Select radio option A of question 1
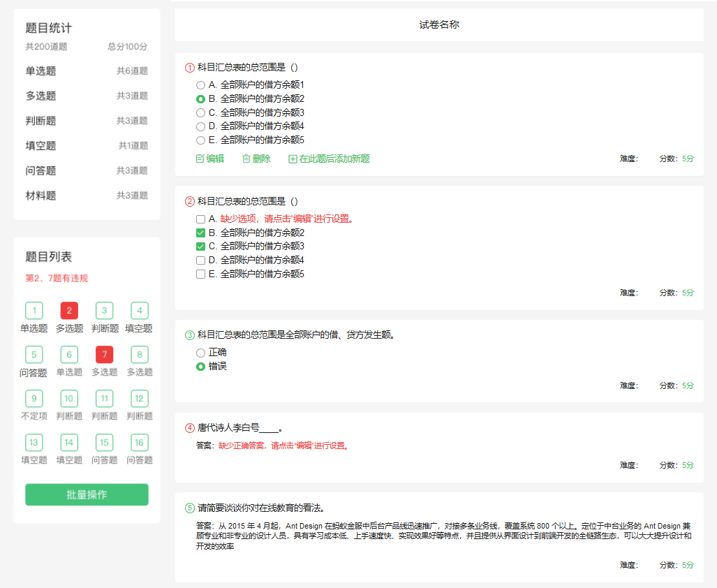717x588 pixels. [200, 84]
